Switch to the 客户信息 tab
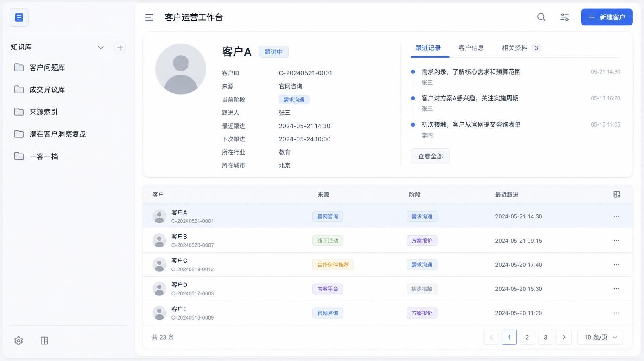 (471, 48)
